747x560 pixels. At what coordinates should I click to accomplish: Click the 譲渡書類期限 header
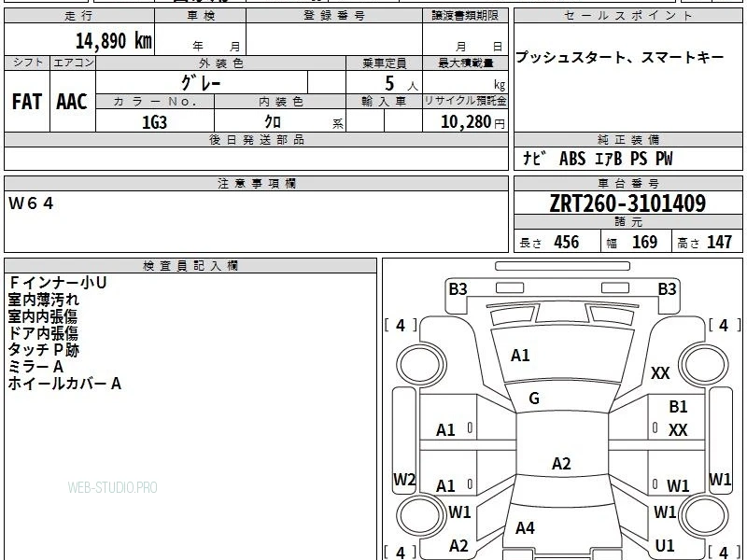[465, 16]
